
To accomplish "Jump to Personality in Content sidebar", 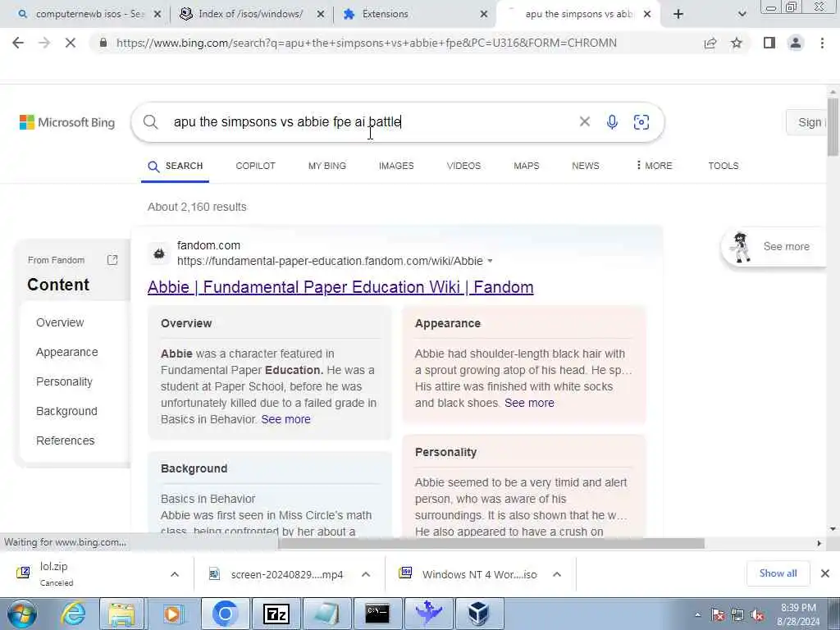I will 64,381.
